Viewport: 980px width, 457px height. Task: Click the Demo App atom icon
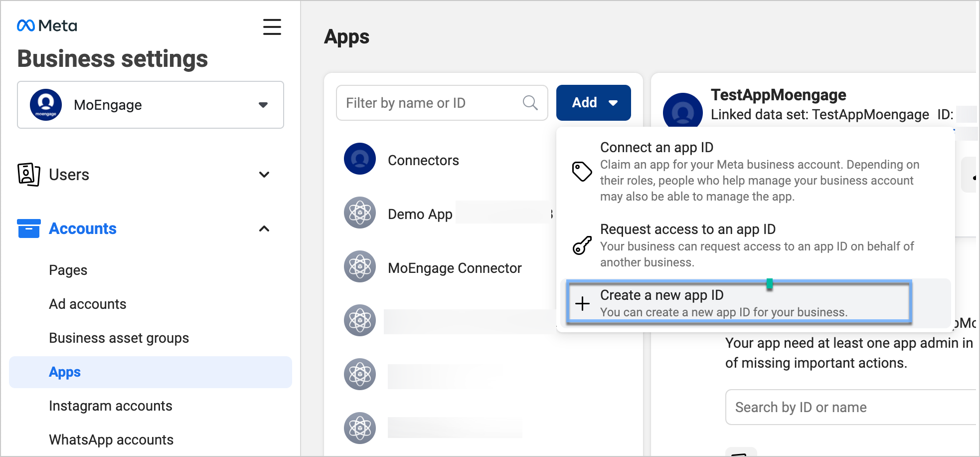359,213
